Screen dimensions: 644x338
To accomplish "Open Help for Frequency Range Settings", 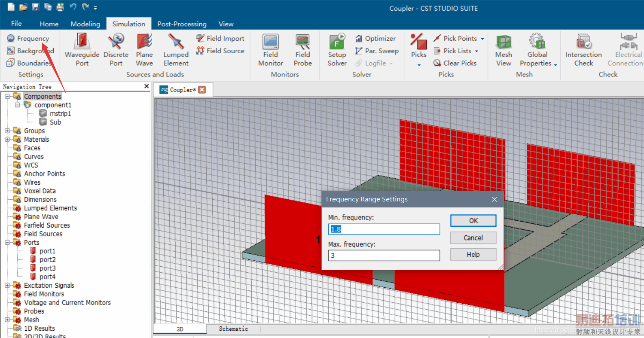I will pyautogui.click(x=473, y=255).
